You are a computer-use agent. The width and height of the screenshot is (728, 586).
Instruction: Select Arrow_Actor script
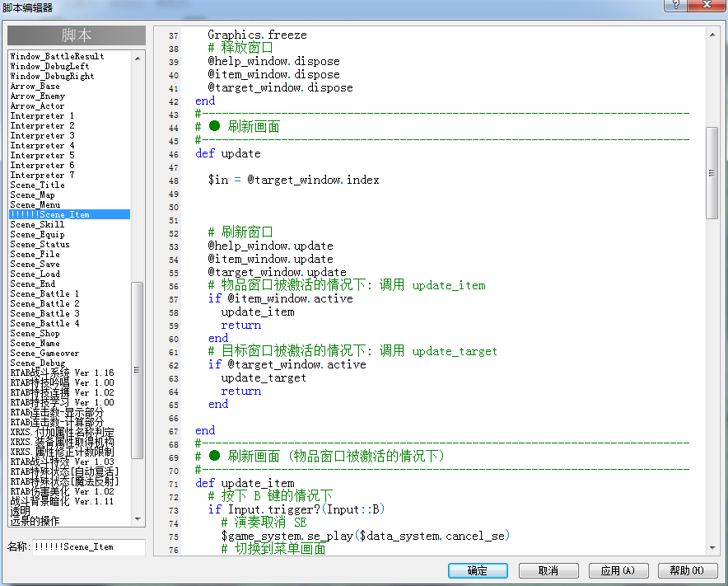pyautogui.click(x=37, y=106)
